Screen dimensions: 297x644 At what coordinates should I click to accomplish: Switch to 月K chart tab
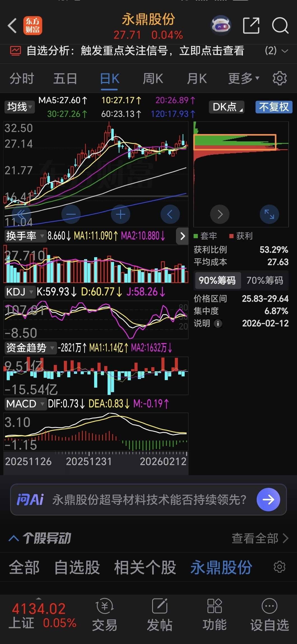(x=197, y=78)
